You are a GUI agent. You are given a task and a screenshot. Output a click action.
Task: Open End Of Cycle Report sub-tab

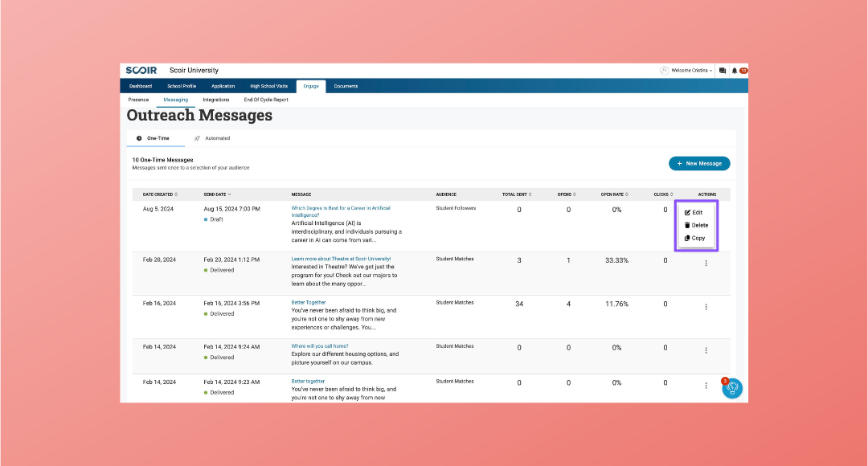pyautogui.click(x=266, y=100)
